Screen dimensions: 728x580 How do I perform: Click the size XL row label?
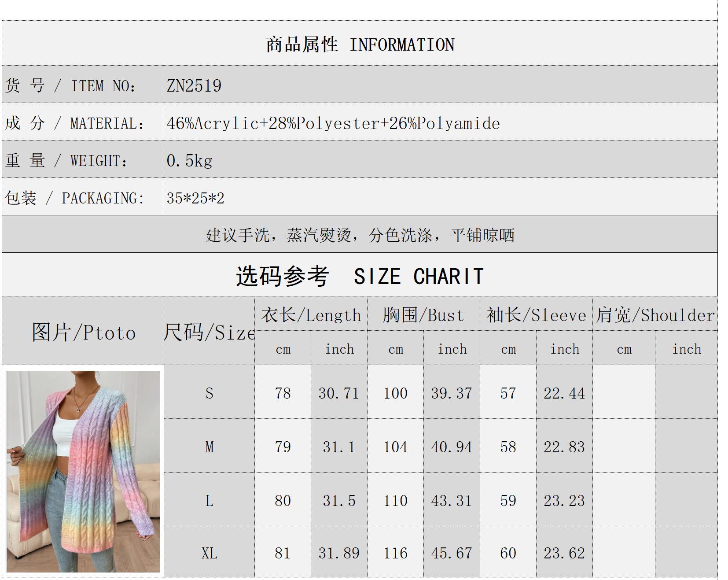tap(209, 553)
